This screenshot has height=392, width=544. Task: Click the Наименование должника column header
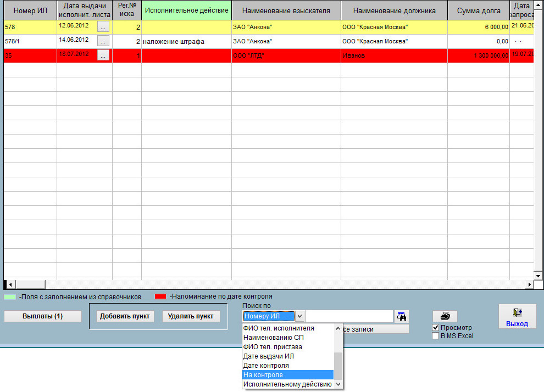click(395, 10)
